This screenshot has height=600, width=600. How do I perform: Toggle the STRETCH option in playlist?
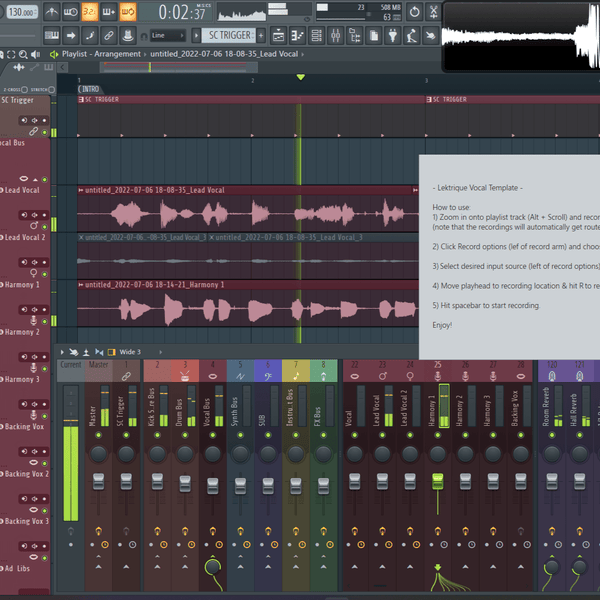pyautogui.click(x=52, y=89)
